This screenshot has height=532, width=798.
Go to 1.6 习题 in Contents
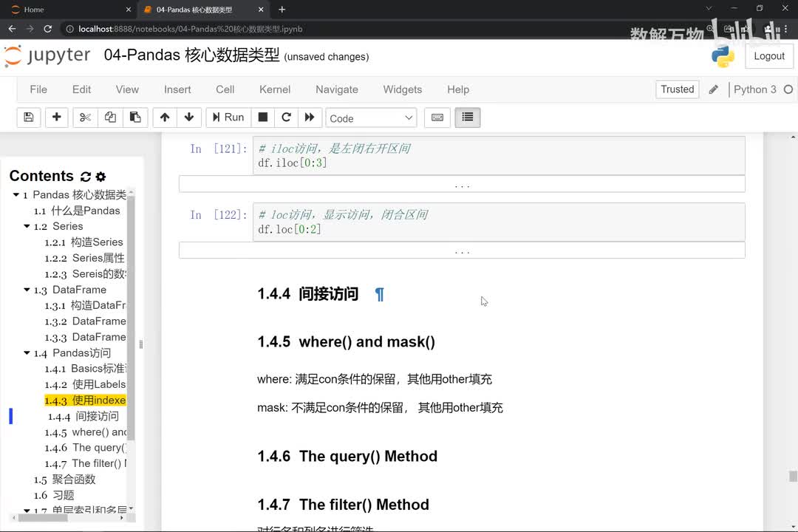coord(54,495)
